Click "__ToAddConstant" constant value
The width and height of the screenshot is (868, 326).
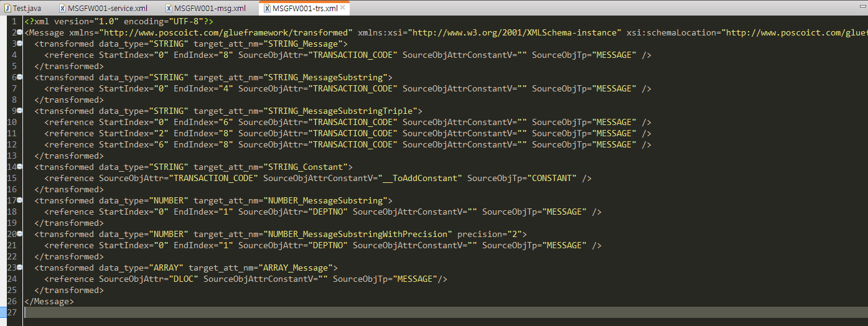coord(421,178)
